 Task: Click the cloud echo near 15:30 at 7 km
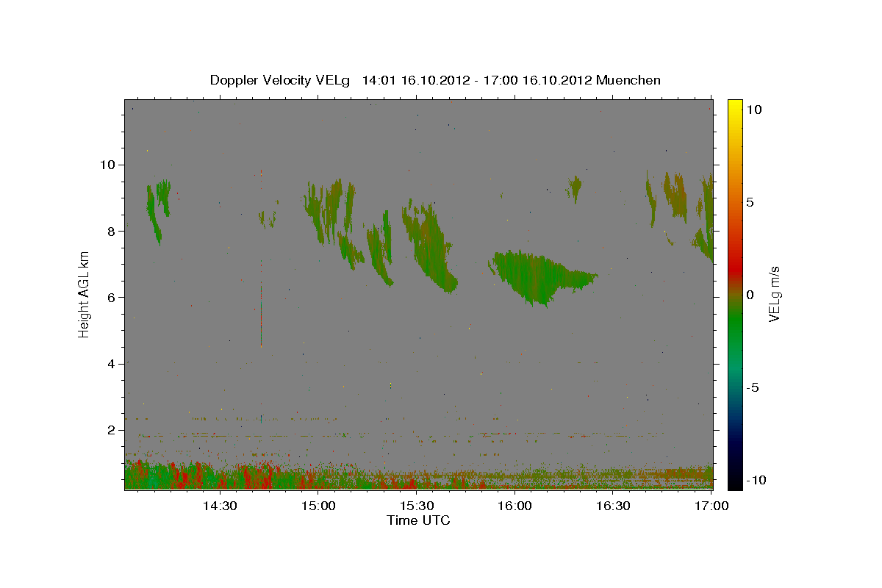[430, 250]
